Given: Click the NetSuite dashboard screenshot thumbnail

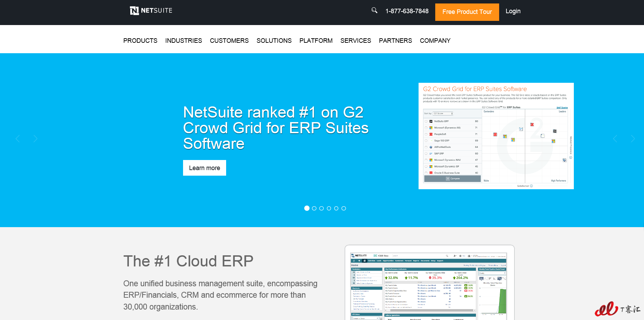Looking at the screenshot, I should [x=429, y=282].
